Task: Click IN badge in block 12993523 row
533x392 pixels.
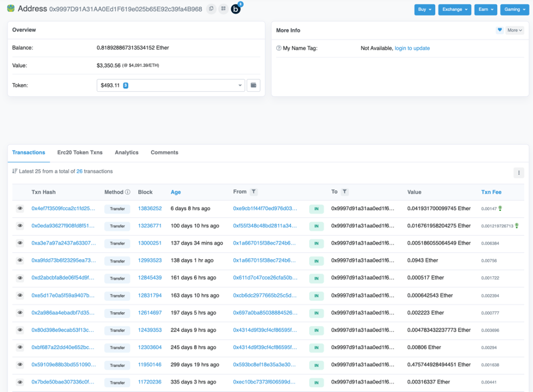Action: click(x=317, y=261)
